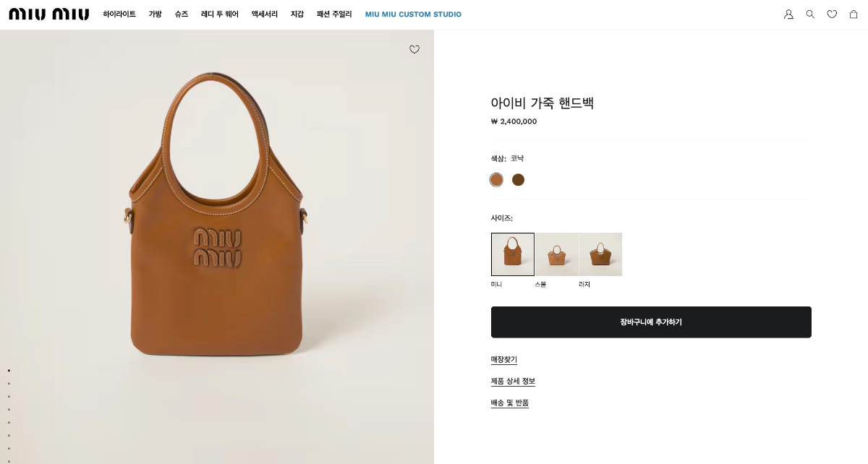
Task: Open the 슈즈 menu
Action: (x=182, y=14)
